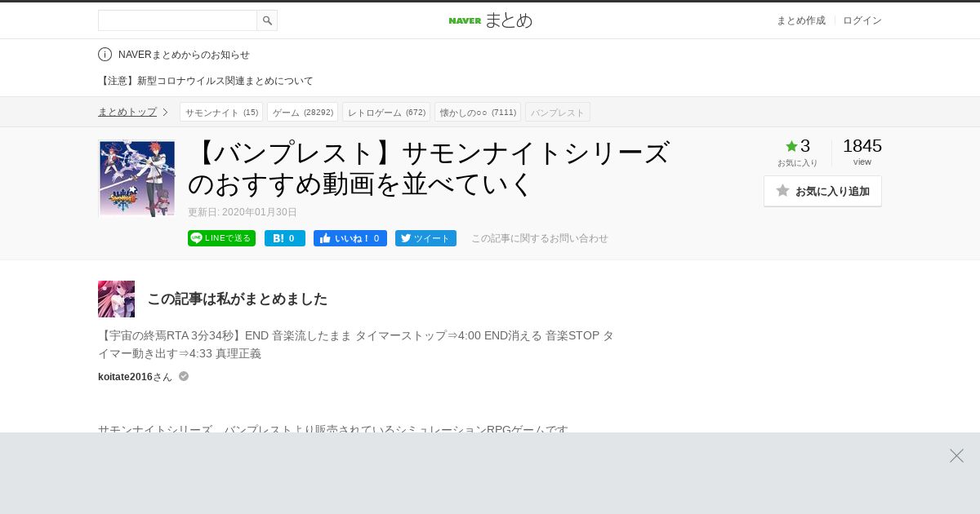Click the Twitter ツイート button
Image resolution: width=980 pixels, height=514 pixels.
coord(425,238)
